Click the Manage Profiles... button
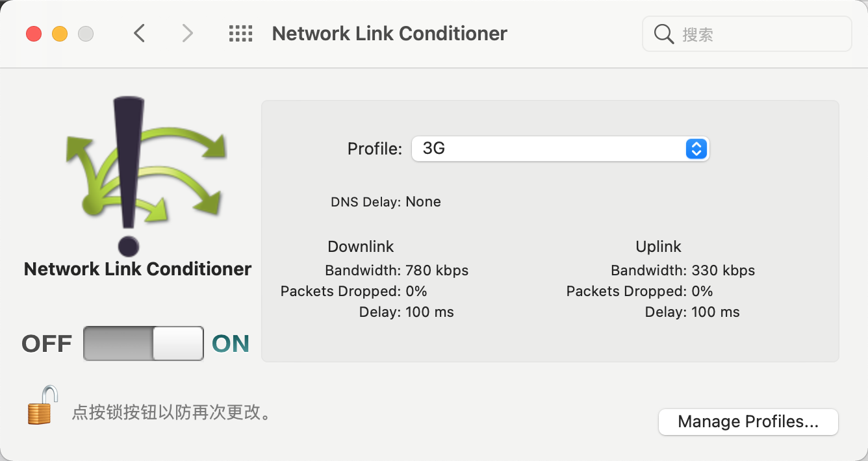 click(748, 422)
